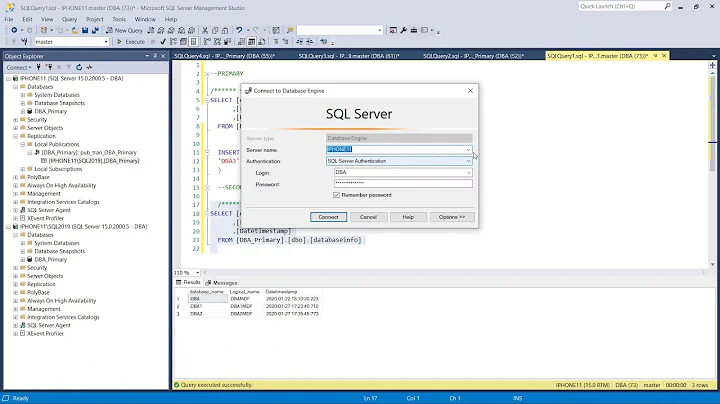Switch to SQLQuery4.sql tab
The width and height of the screenshot is (720, 404).
(x=225, y=56)
